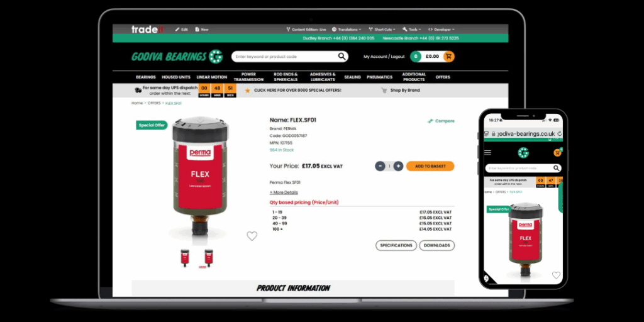Click the laptop search magnifier icon

pos(341,57)
